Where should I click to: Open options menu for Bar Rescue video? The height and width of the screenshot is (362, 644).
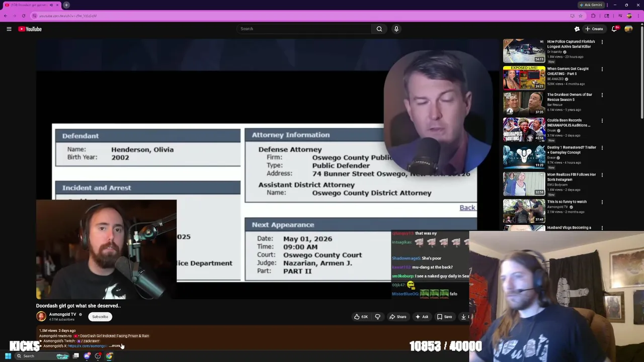(x=602, y=95)
